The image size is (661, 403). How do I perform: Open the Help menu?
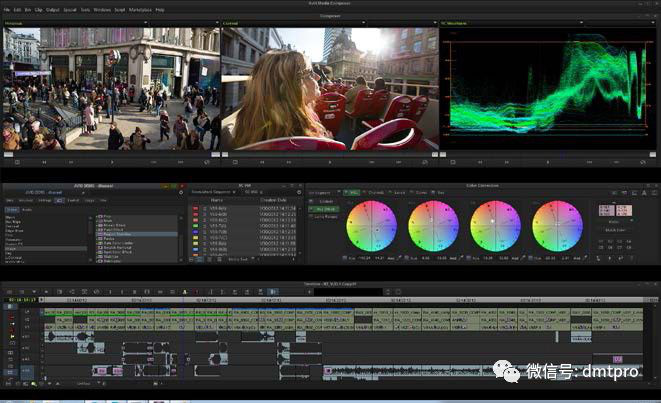pos(160,9)
